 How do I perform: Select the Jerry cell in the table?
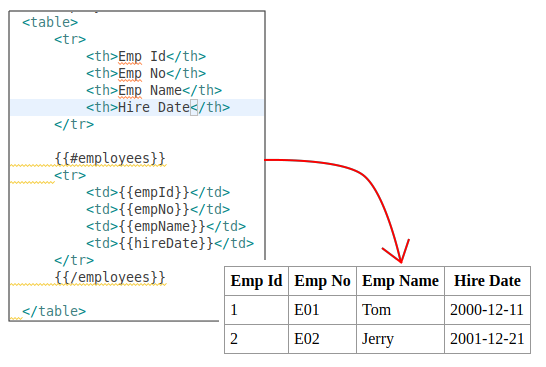click(x=400, y=339)
